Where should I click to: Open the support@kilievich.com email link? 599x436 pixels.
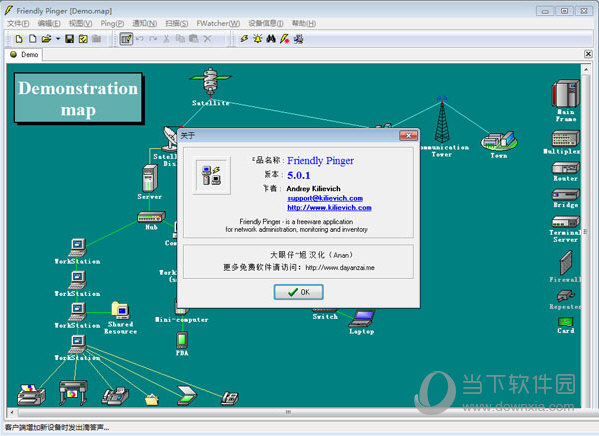click(x=325, y=198)
